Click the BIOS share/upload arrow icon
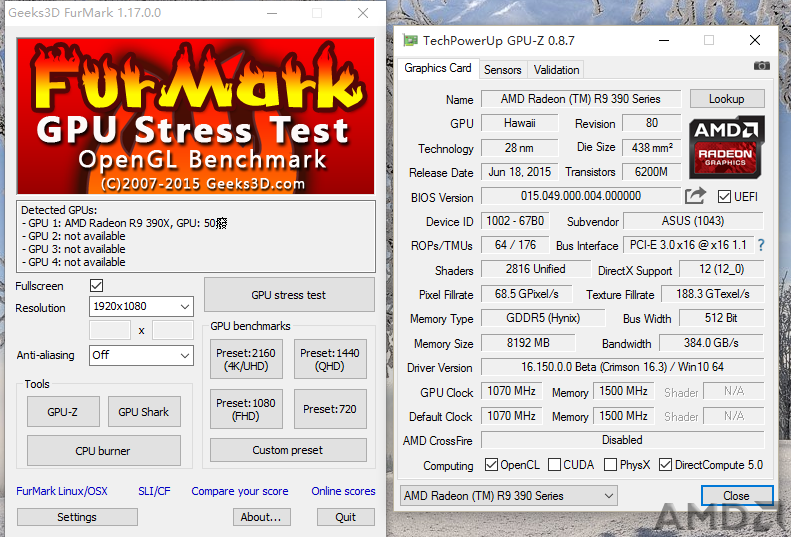Screen dimensions: 791x537 click(695, 196)
